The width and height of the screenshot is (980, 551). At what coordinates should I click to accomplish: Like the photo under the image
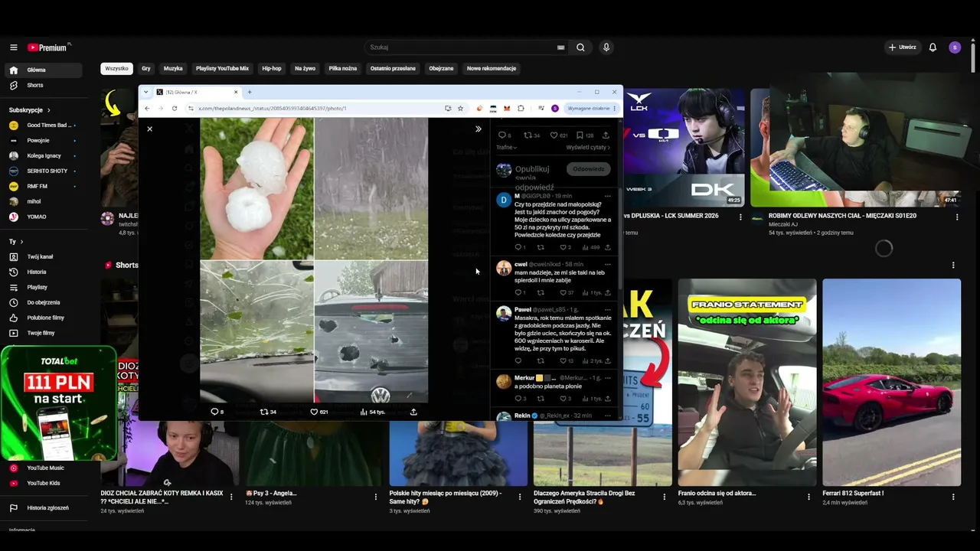click(319, 412)
